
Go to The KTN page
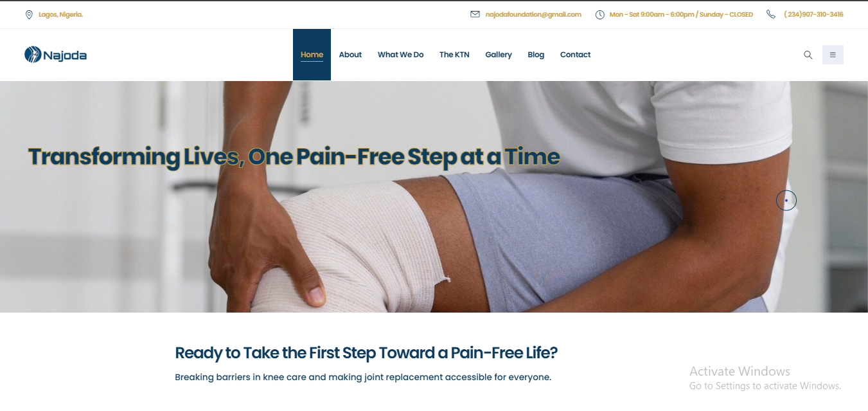[454, 55]
